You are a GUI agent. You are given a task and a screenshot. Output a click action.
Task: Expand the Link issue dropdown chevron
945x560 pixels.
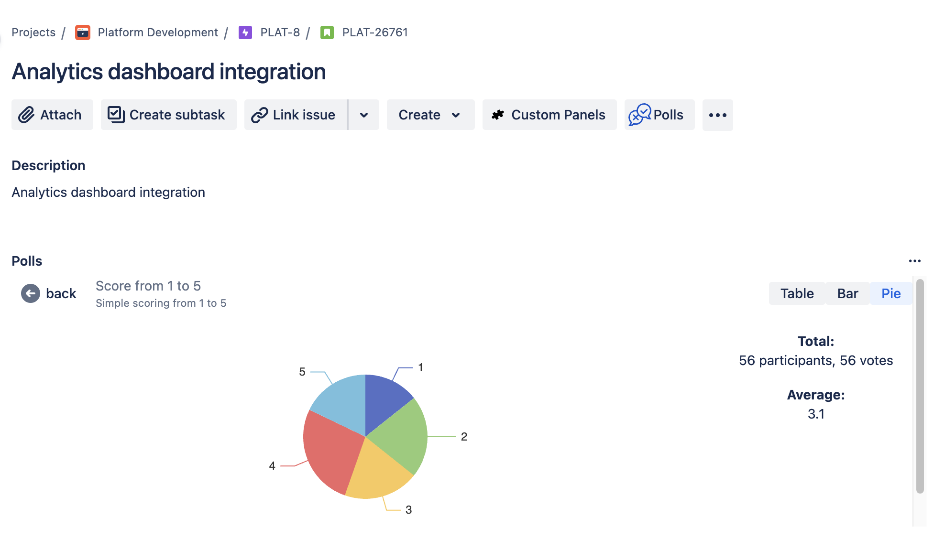click(x=364, y=115)
